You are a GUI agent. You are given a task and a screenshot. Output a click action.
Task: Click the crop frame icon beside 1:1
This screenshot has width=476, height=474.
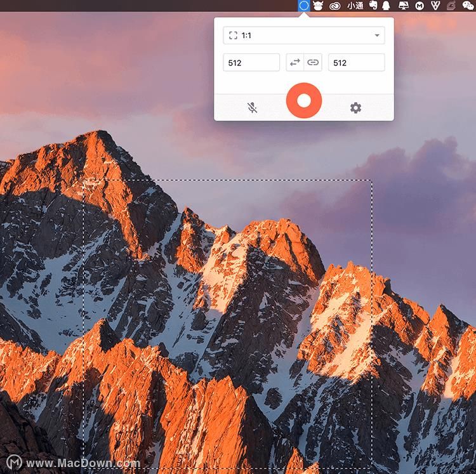coord(233,36)
